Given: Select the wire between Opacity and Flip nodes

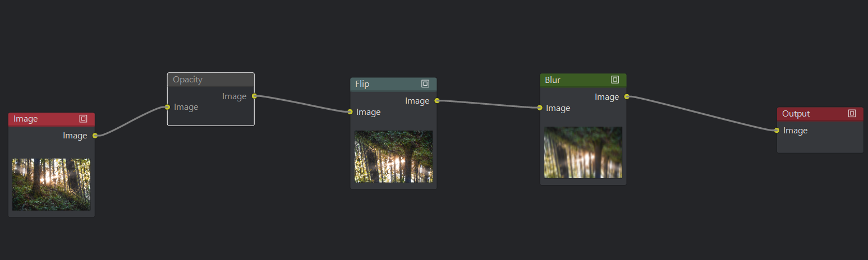Looking at the screenshot, I should pos(302,104).
